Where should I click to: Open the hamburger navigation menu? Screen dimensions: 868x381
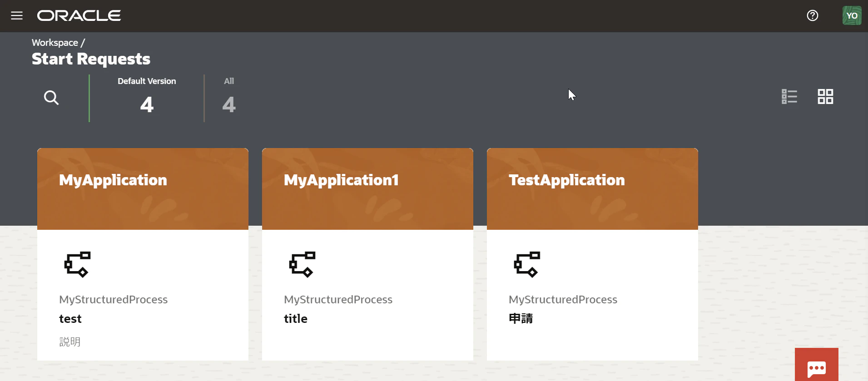[17, 16]
